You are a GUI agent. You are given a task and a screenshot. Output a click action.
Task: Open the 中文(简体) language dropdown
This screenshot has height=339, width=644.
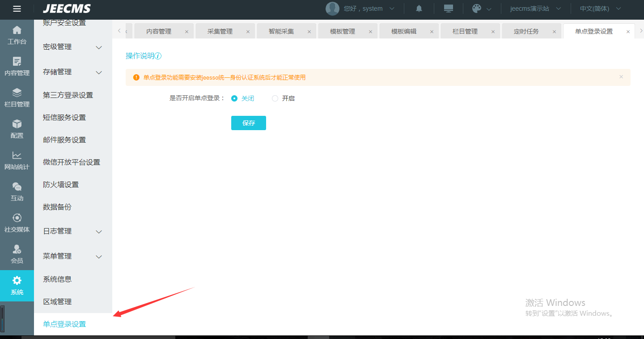tap(600, 8)
